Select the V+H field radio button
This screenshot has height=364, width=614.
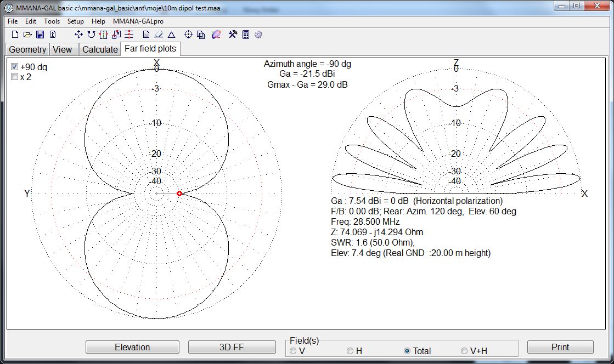(x=464, y=351)
